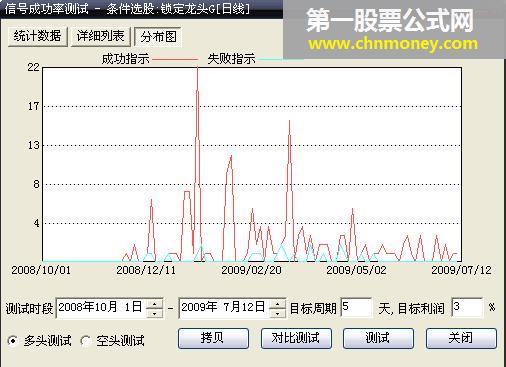Click the start date field 2008年10月 1日

click(101, 308)
